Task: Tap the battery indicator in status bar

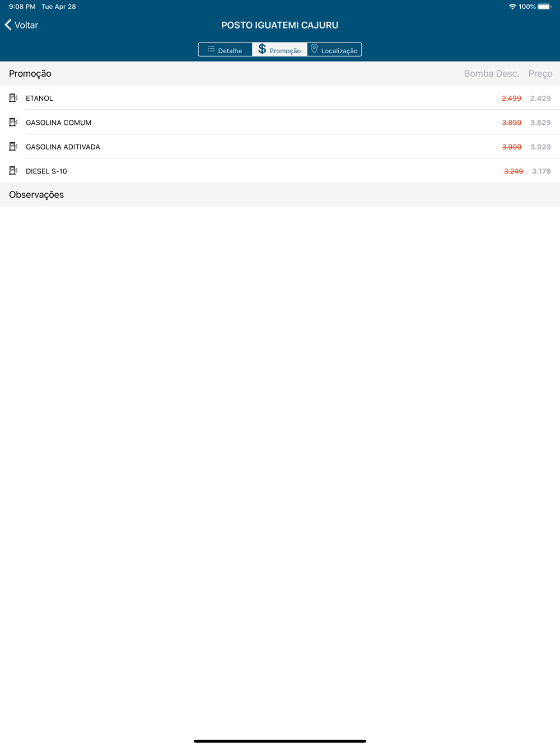Action: tap(544, 7)
